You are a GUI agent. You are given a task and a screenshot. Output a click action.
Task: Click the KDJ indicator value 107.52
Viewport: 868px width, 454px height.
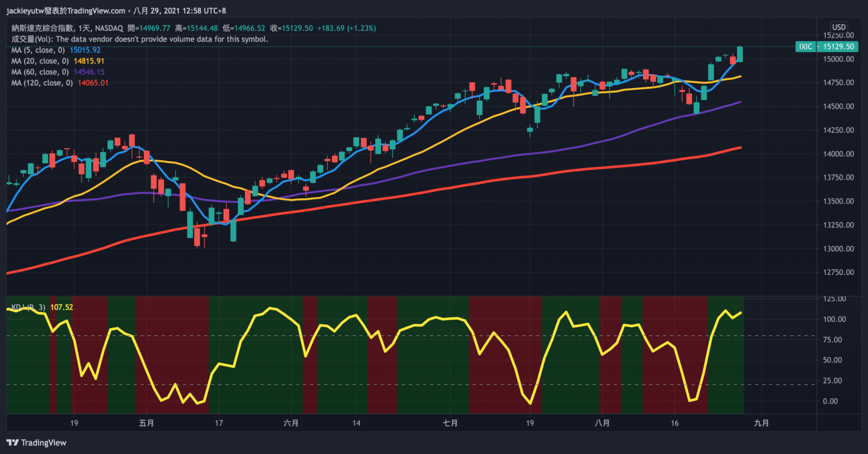click(x=61, y=307)
